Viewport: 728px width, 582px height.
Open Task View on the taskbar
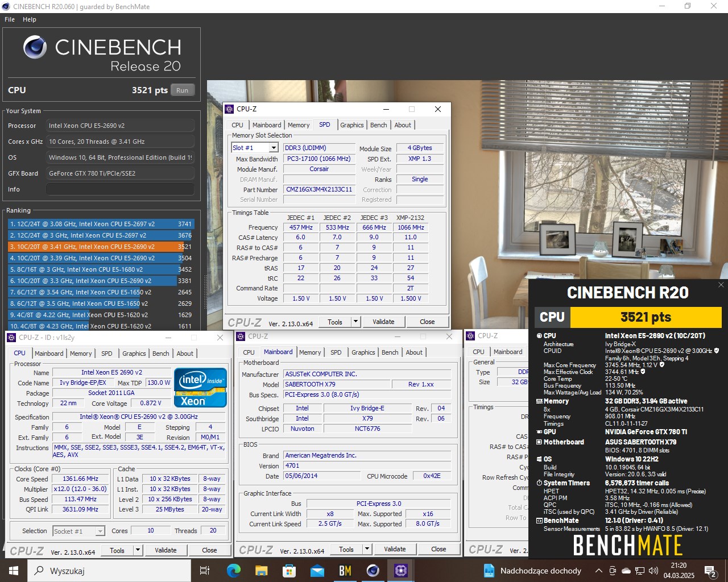pyautogui.click(x=205, y=570)
